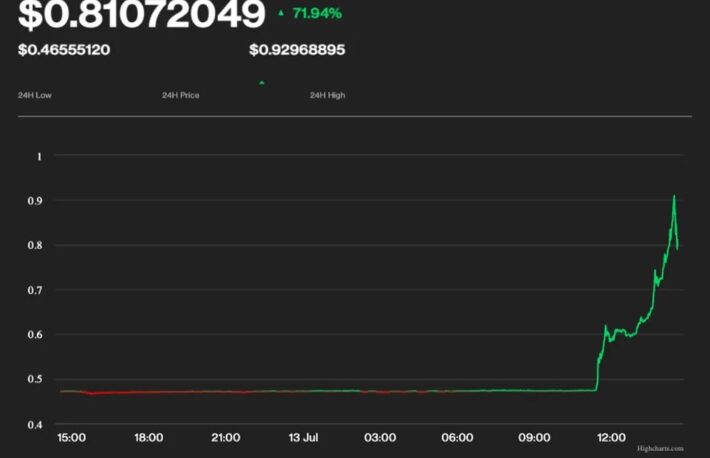Click the y-axis label 0.6
This screenshot has height=458, width=710.
click(35, 335)
